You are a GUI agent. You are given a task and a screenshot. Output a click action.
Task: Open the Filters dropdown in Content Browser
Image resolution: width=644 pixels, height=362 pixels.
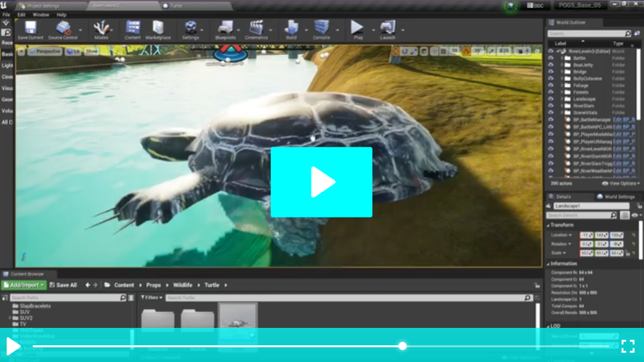click(152, 298)
